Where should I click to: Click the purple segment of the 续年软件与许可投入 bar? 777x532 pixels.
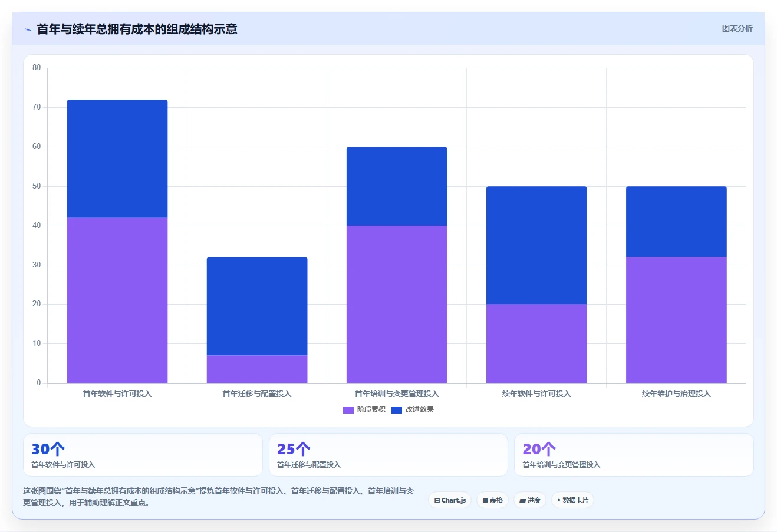coord(536,343)
